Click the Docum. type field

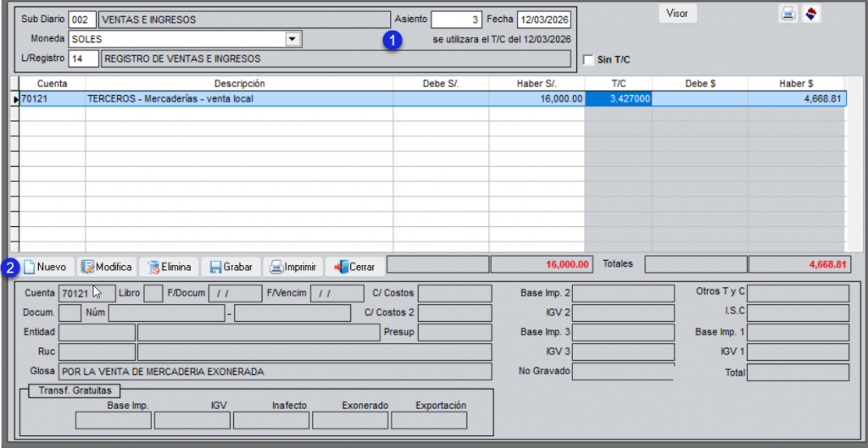click(x=70, y=312)
